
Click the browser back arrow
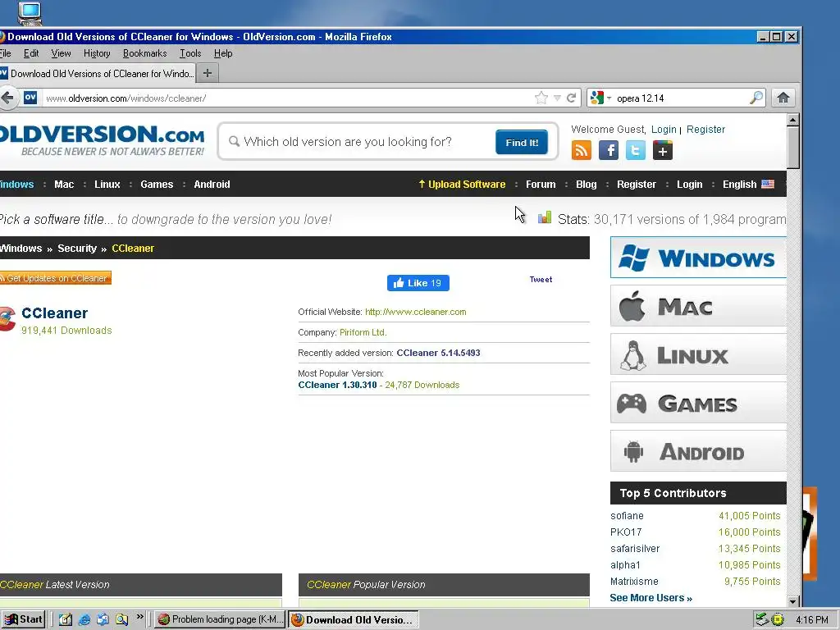(7, 98)
